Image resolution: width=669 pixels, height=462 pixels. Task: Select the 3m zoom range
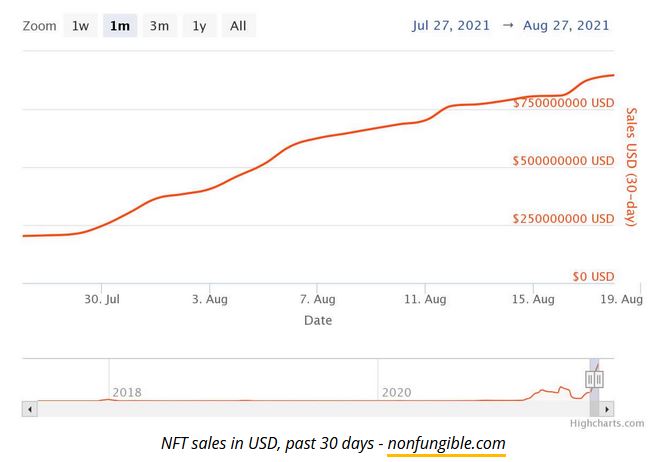pyautogui.click(x=159, y=26)
